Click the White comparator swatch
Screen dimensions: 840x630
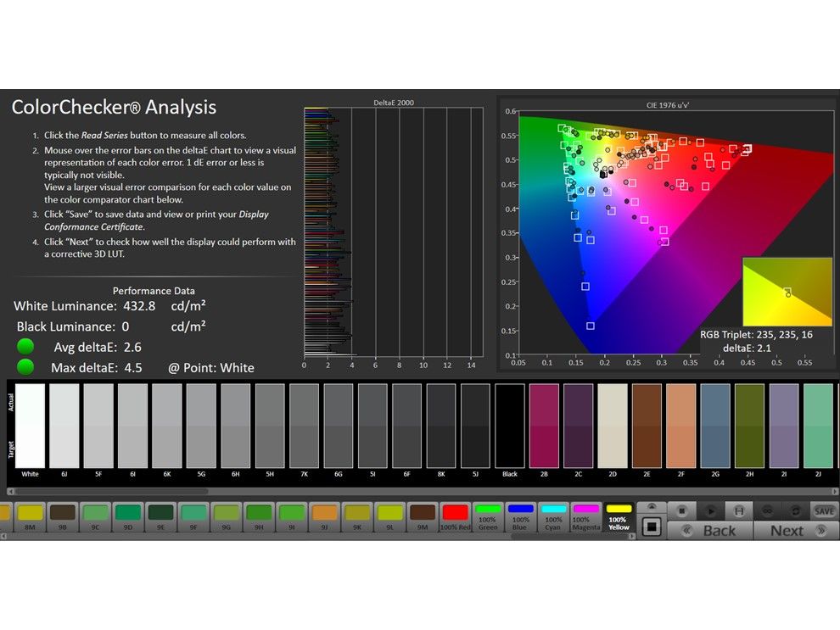(30, 426)
